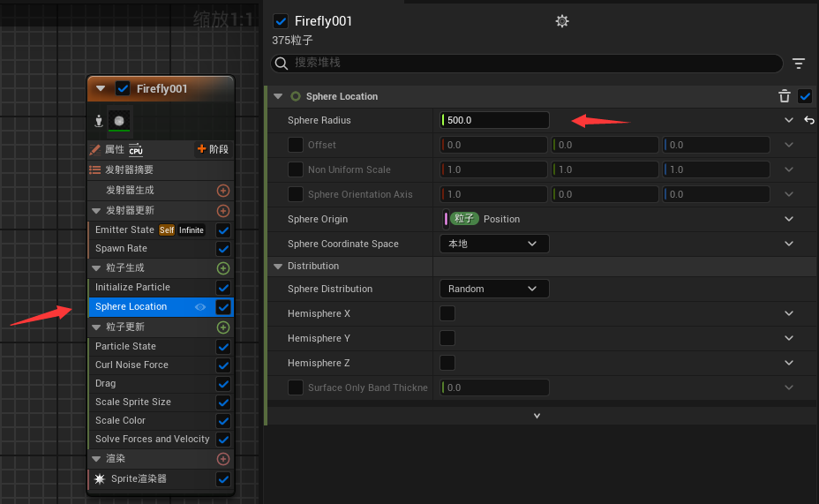Click the properties pencil icon in emitter node

[x=95, y=150]
